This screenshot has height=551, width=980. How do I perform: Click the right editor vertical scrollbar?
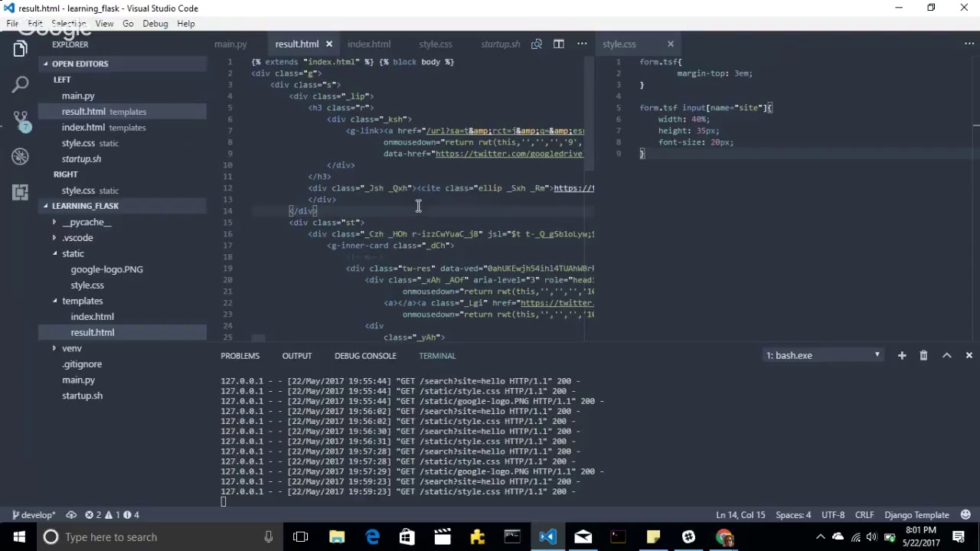(976, 199)
